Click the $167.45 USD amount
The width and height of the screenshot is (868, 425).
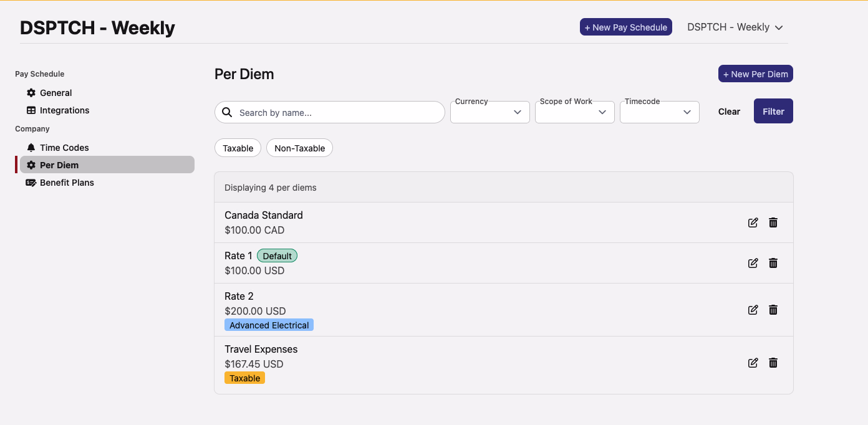click(x=254, y=364)
